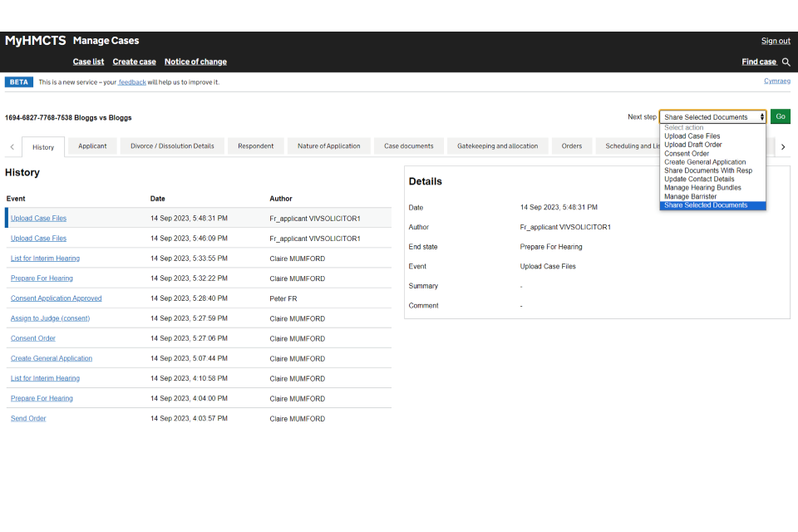Screen dimensions: 798x532
Task: Pick Update Contact Details in the list
Action: (x=699, y=179)
